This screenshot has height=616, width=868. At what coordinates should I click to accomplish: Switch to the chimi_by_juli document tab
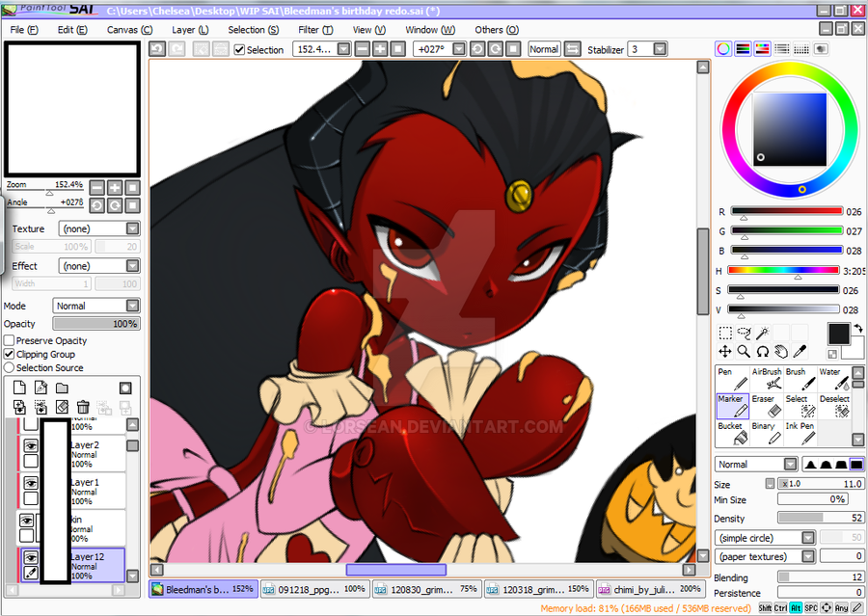[650, 589]
